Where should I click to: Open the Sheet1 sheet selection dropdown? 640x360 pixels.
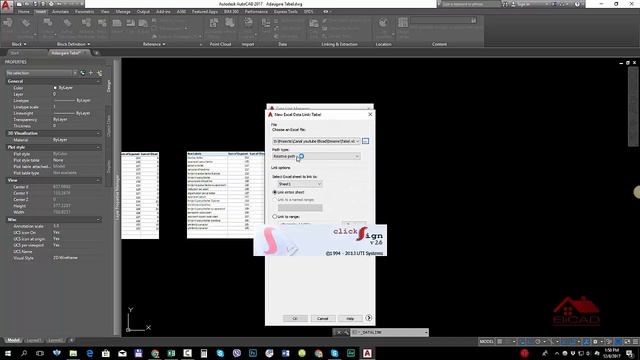coord(300,184)
